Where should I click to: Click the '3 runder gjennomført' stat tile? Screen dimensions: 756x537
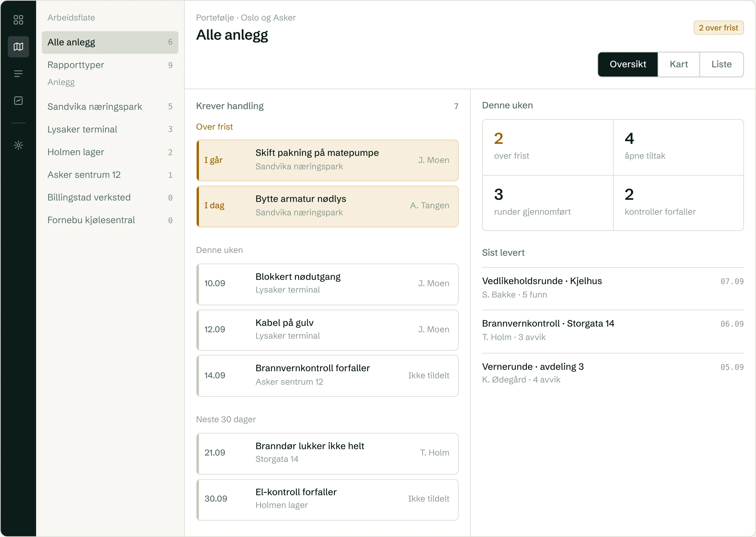[x=548, y=203]
